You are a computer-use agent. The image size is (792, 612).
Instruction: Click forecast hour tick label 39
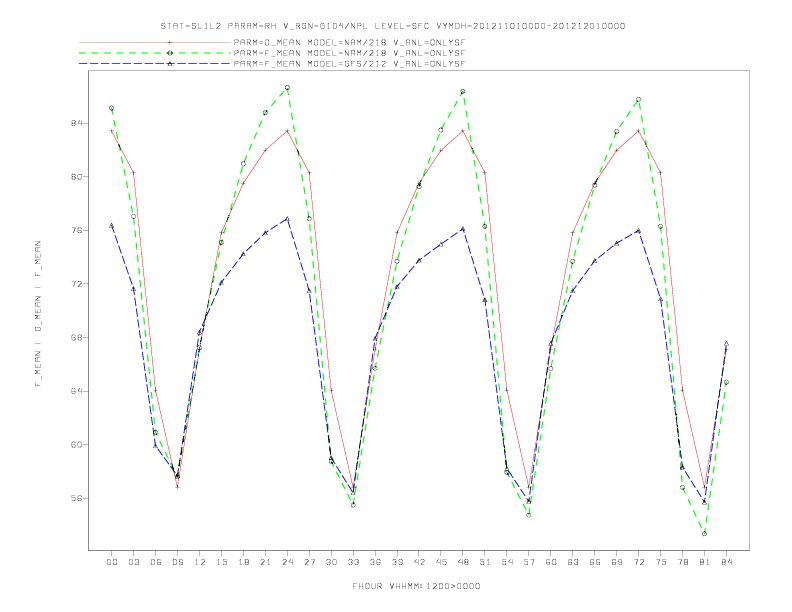coord(397,562)
